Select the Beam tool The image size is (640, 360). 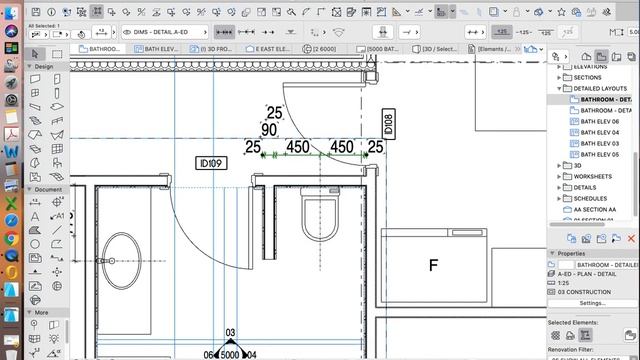[x=35, y=107]
